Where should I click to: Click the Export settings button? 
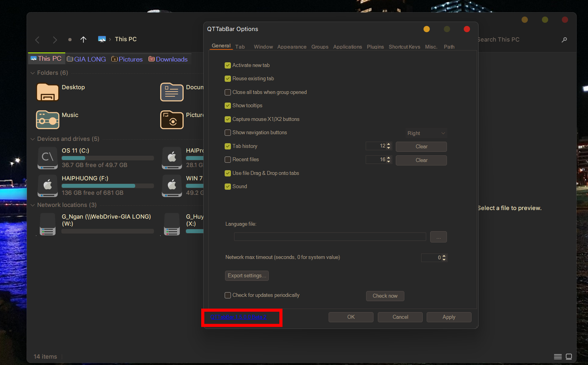247,275
